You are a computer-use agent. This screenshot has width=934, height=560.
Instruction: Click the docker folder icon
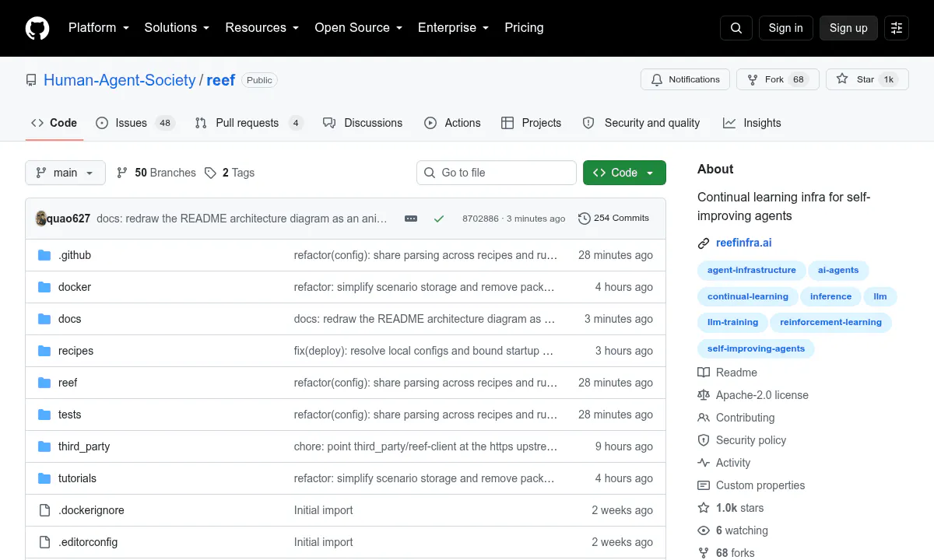pos(44,287)
